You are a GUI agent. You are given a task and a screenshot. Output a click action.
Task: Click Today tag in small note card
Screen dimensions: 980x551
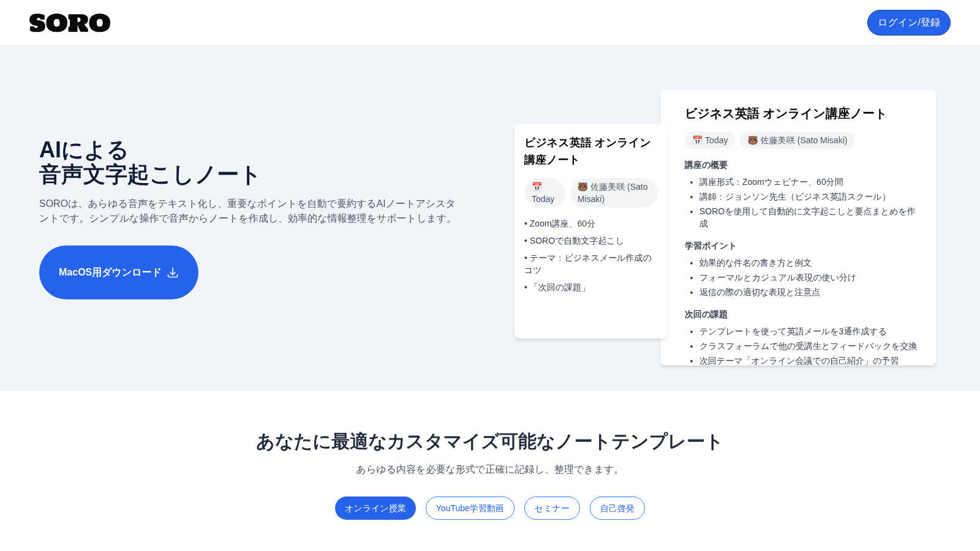click(x=545, y=193)
